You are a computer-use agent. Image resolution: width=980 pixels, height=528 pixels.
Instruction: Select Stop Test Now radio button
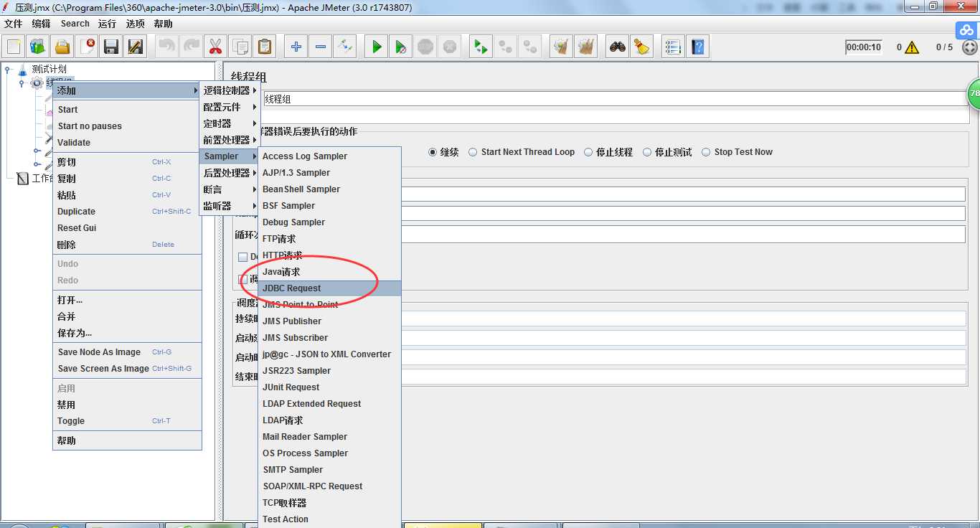pos(706,152)
